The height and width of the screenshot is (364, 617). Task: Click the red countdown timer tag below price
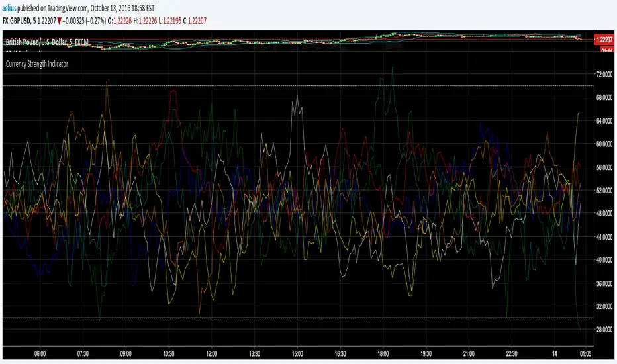pos(605,50)
